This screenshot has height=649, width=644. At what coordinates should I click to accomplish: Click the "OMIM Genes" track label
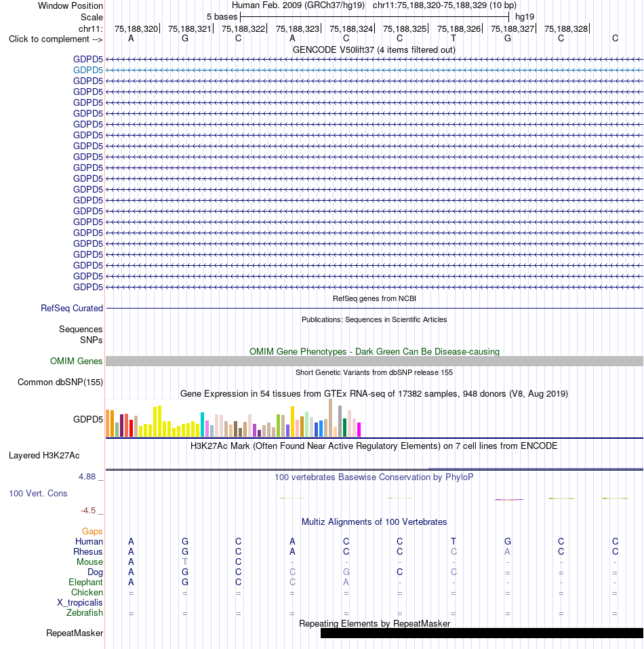click(77, 361)
